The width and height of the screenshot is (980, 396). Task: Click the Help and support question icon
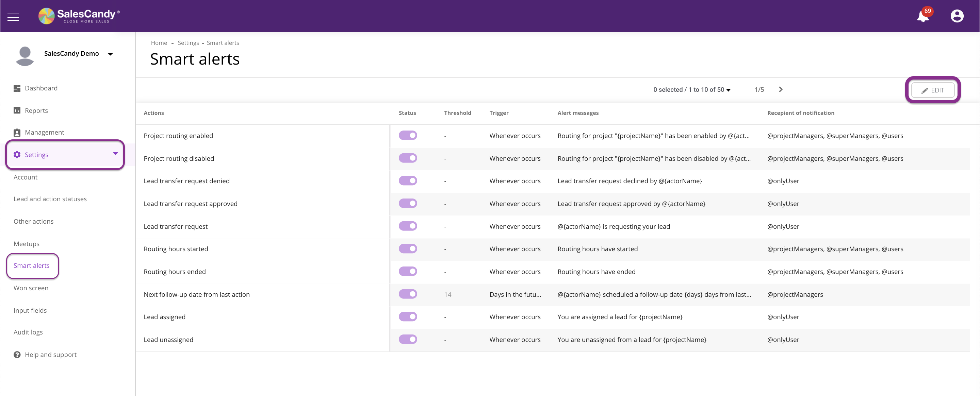point(17,355)
